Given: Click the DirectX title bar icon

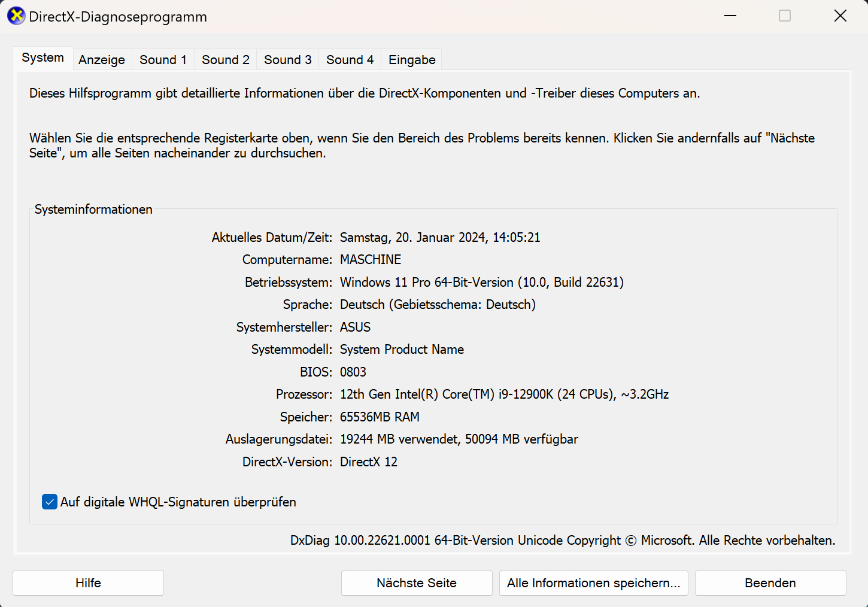Looking at the screenshot, I should [x=16, y=16].
